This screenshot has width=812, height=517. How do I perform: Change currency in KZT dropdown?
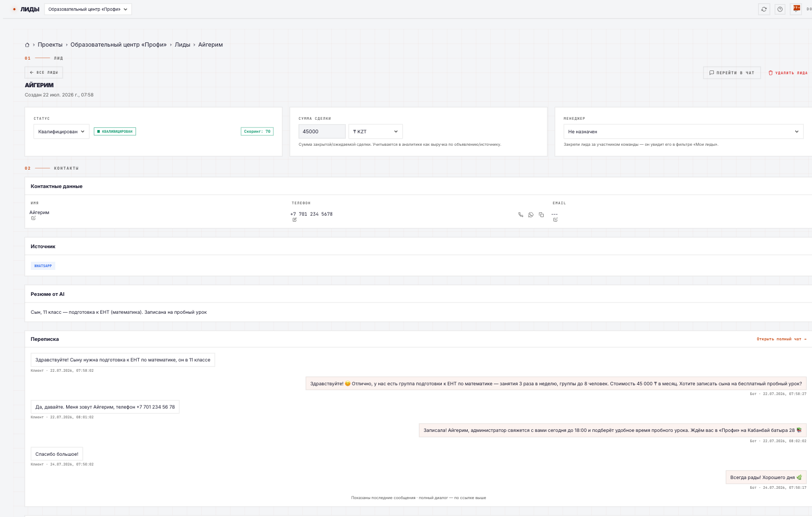point(376,132)
